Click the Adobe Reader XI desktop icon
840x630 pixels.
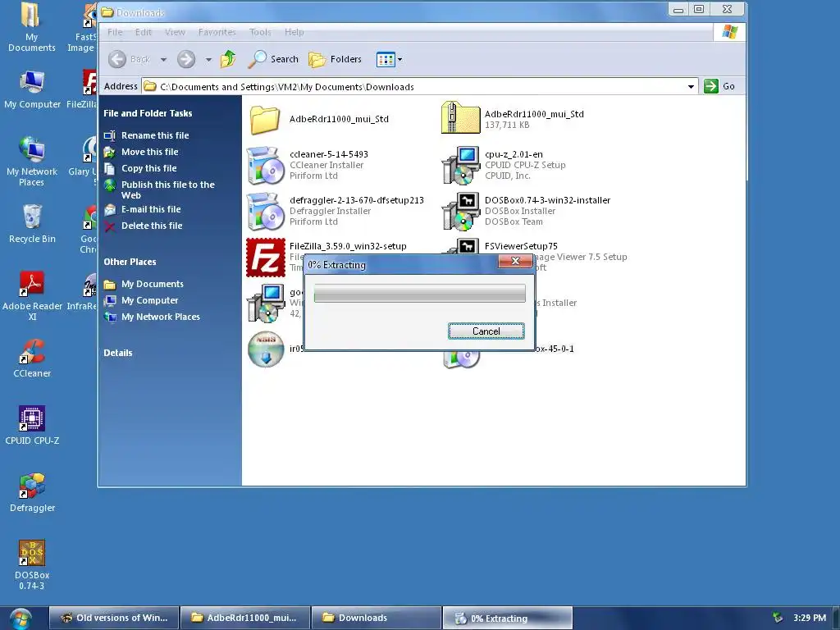pos(32,284)
